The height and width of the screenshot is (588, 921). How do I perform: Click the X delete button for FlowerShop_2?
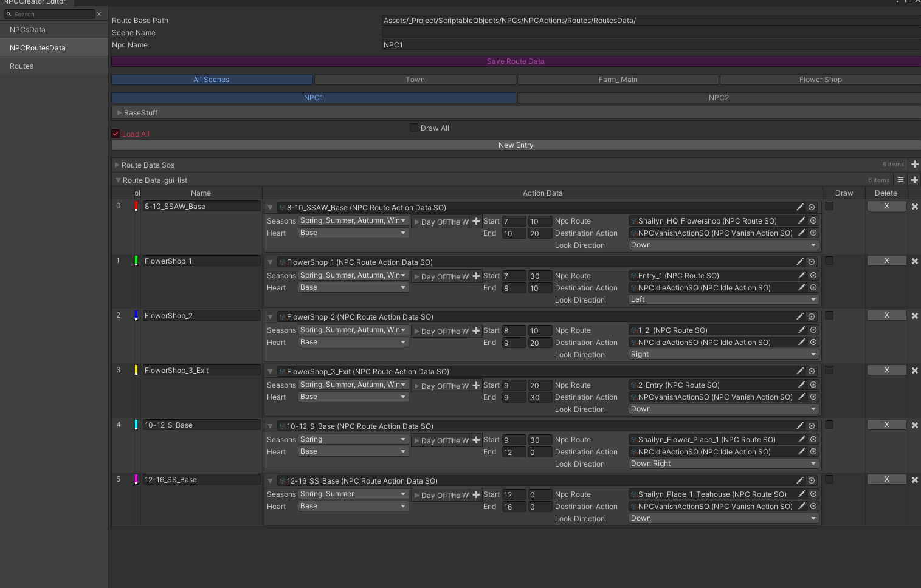point(886,315)
